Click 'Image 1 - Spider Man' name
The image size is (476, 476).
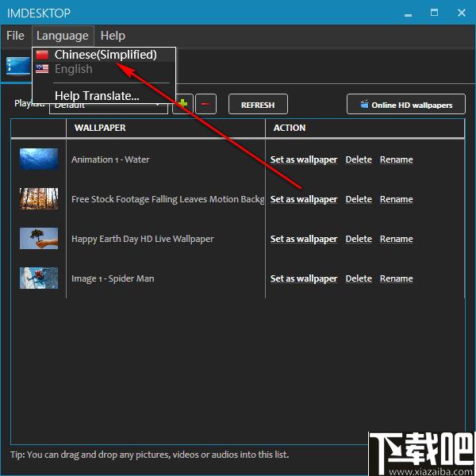click(x=113, y=278)
